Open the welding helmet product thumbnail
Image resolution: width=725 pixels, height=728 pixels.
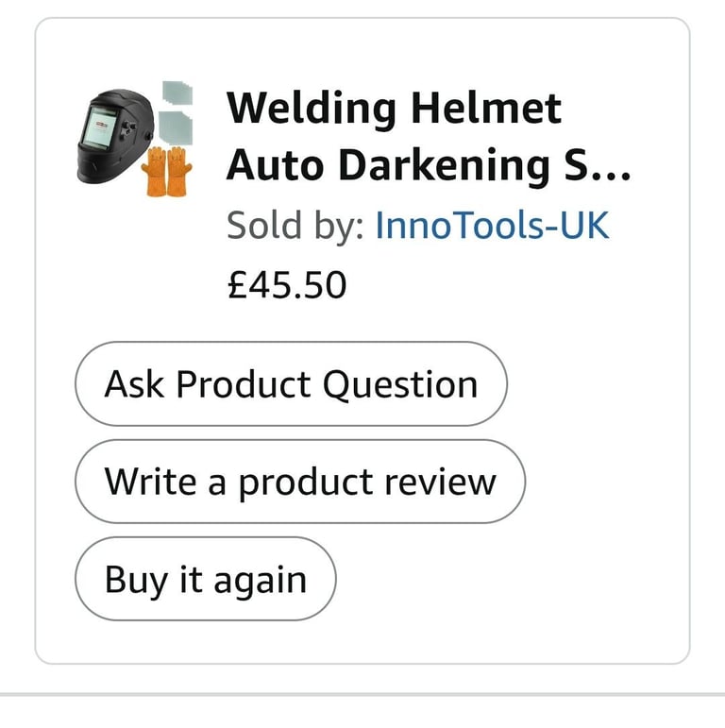click(x=135, y=139)
